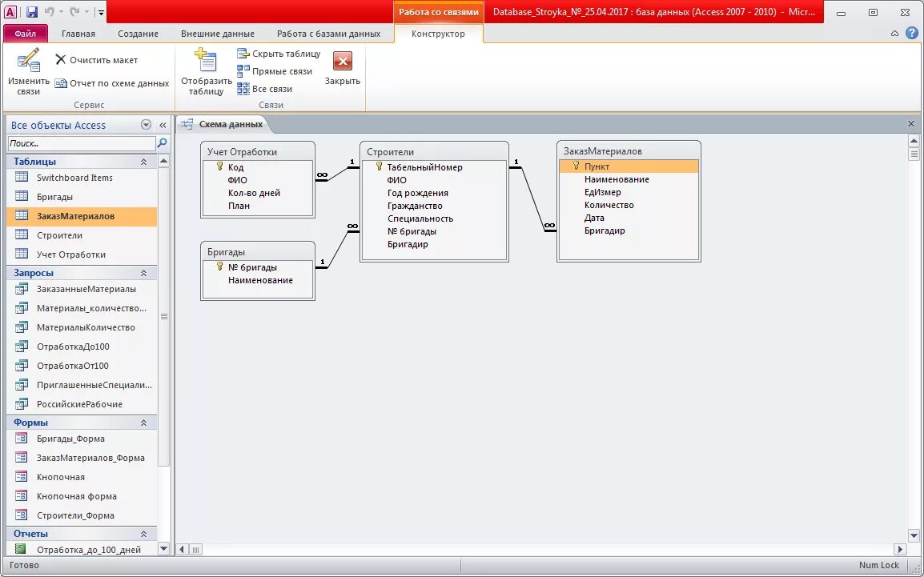Select Наименование field in Бригады table
Image resolution: width=924 pixels, height=577 pixels.
(260, 280)
